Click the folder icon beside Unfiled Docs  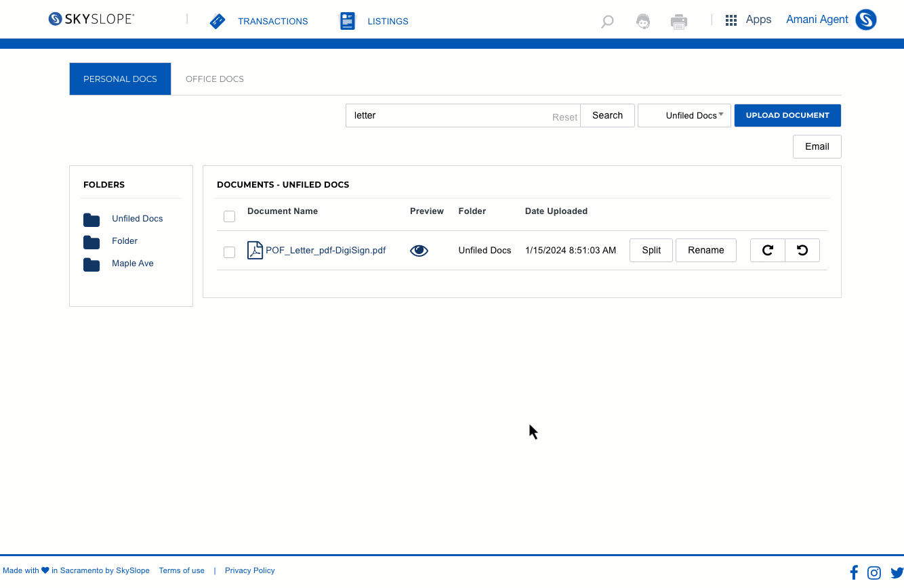[x=91, y=219]
